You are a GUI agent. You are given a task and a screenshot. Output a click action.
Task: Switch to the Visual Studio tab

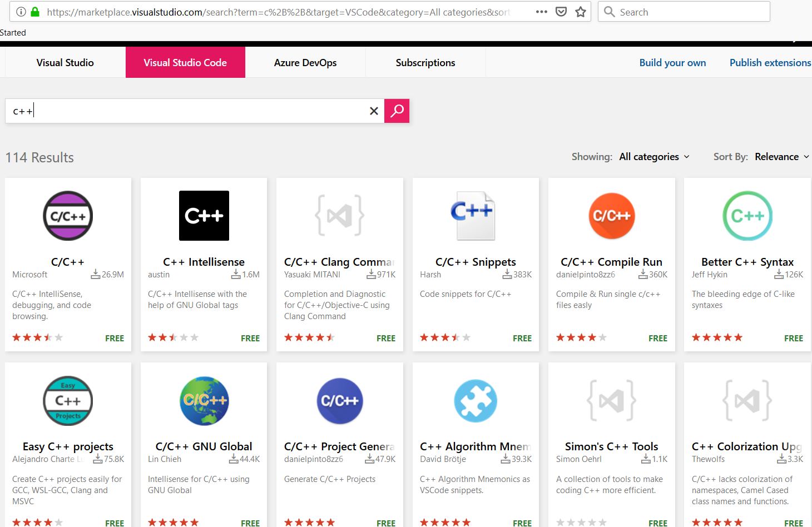click(65, 62)
